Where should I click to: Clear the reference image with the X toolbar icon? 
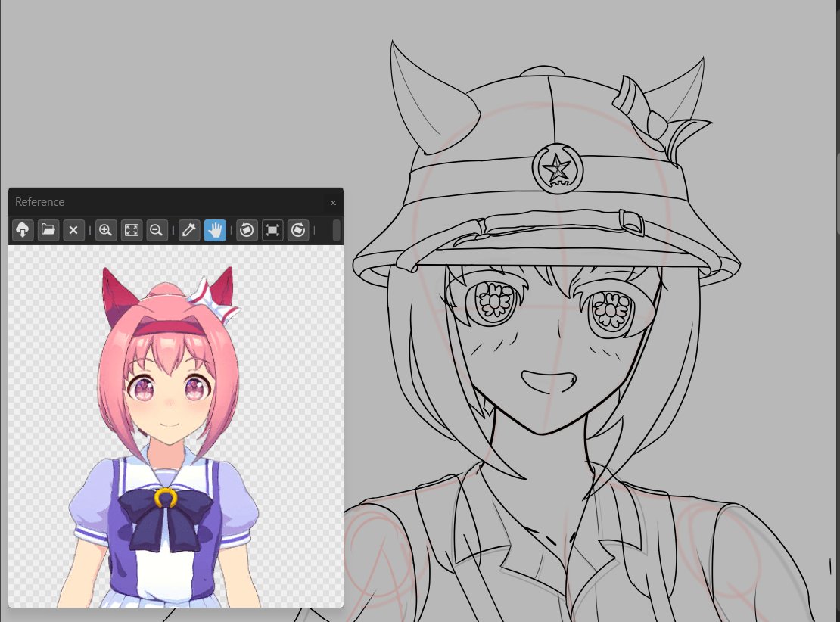(73, 230)
